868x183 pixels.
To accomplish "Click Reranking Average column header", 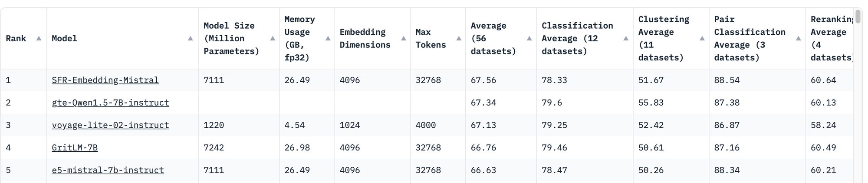I will click(830, 38).
